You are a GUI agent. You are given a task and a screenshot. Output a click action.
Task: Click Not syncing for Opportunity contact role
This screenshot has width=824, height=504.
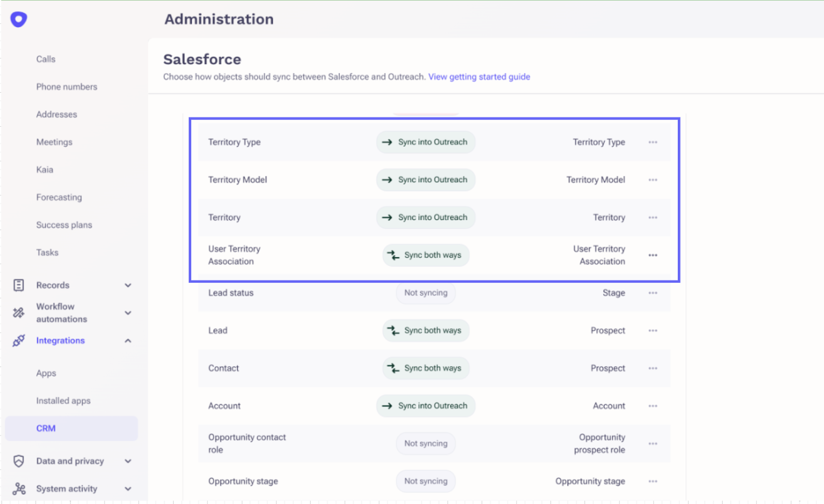(426, 443)
